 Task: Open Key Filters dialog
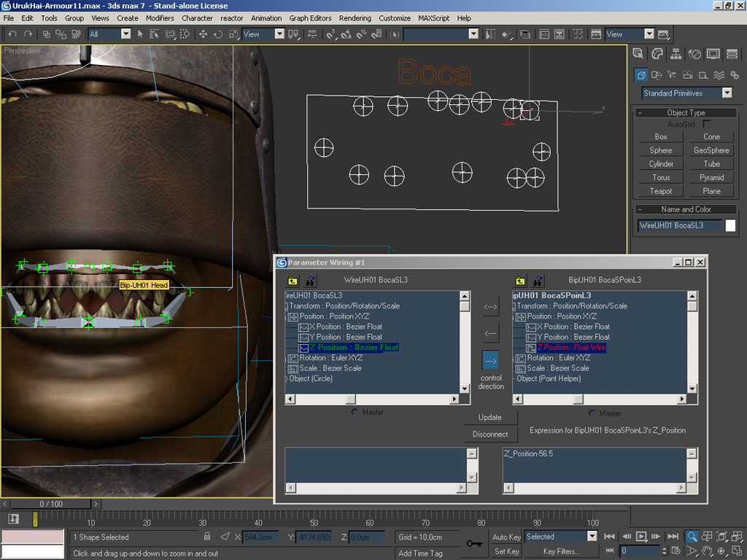[x=561, y=551]
